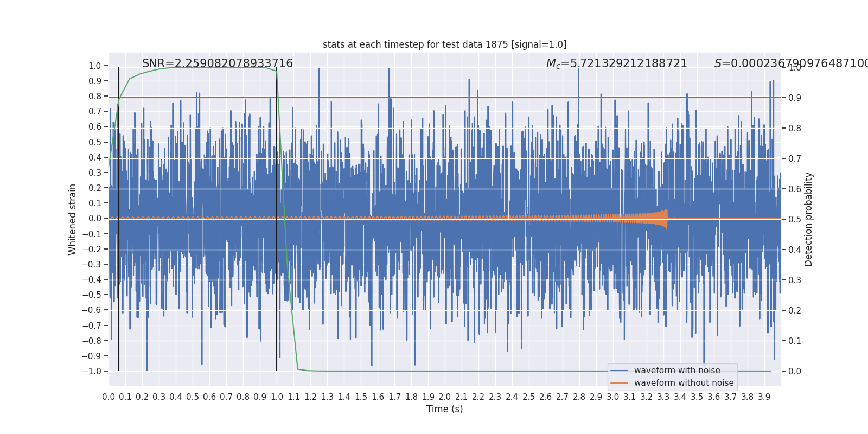Image resolution: width=868 pixels, height=434 pixels.
Task: Click the 'Time (s)' x-axis label
Action: 444,409
